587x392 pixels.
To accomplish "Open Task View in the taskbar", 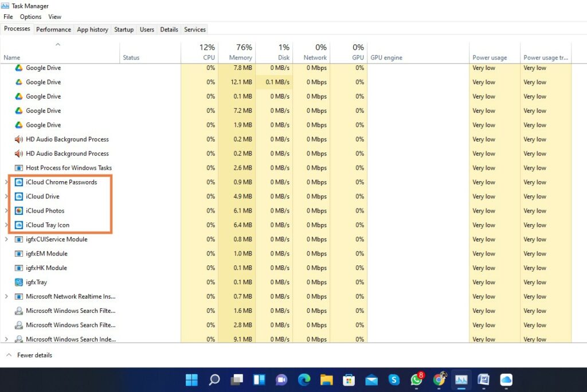I will click(237, 379).
